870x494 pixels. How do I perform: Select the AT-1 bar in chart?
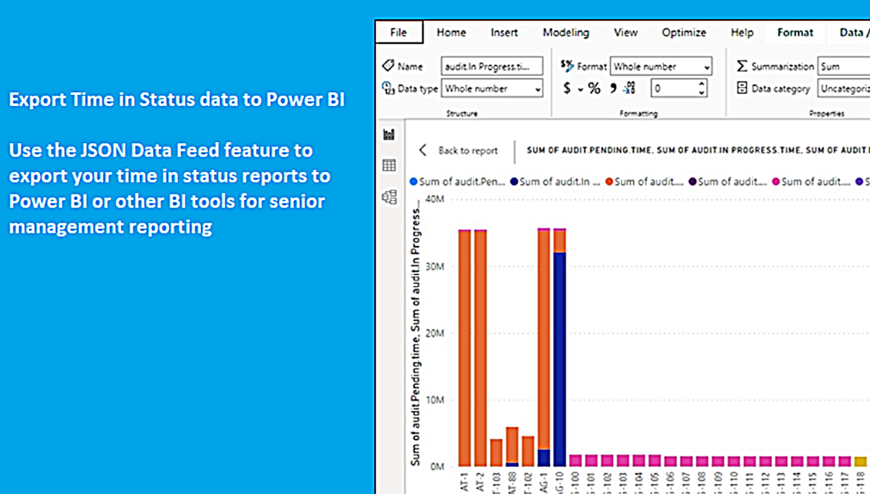coord(464,348)
